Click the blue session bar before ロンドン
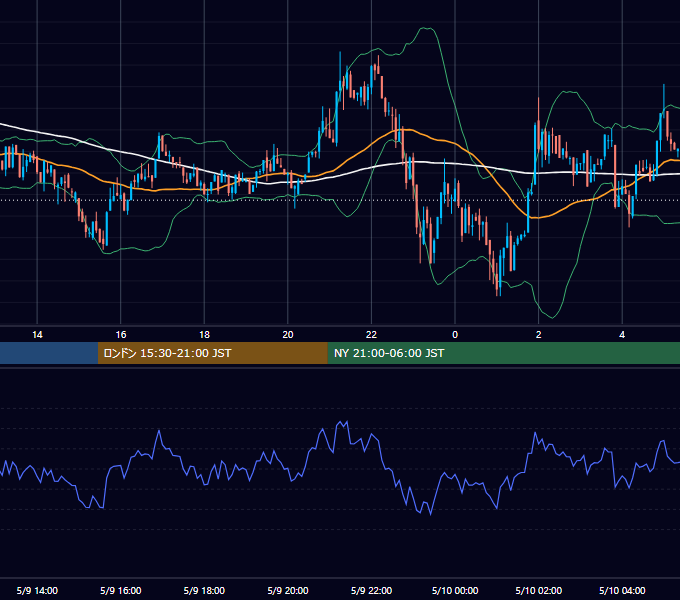The image size is (680, 600). click(49, 353)
